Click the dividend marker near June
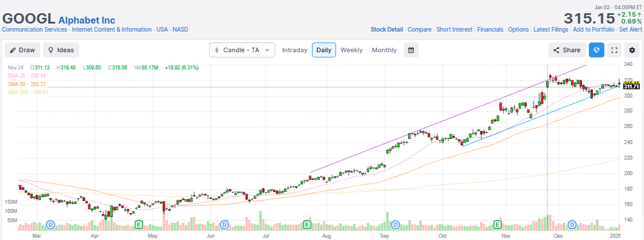 [x=224, y=224]
